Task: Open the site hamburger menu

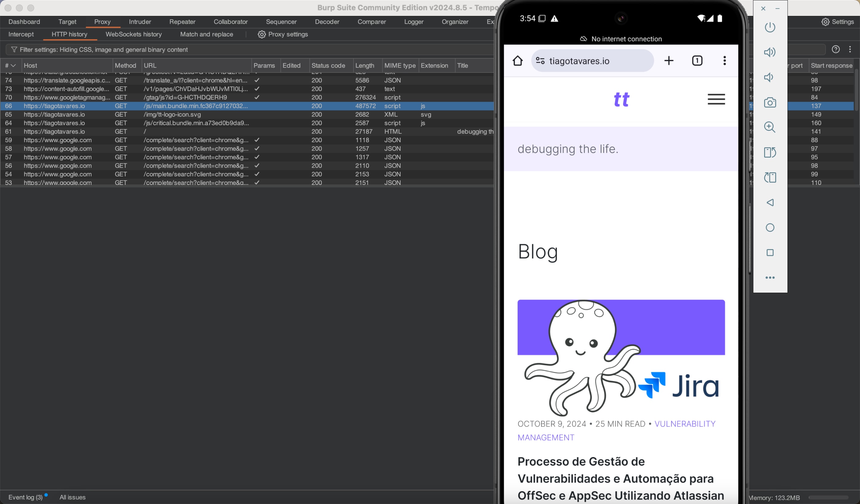Action: click(716, 99)
